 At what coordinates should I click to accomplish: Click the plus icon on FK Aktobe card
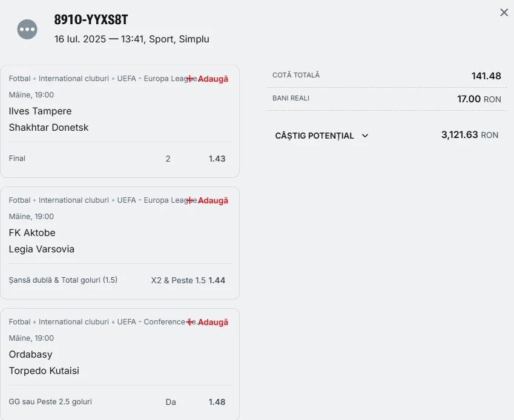(x=190, y=200)
